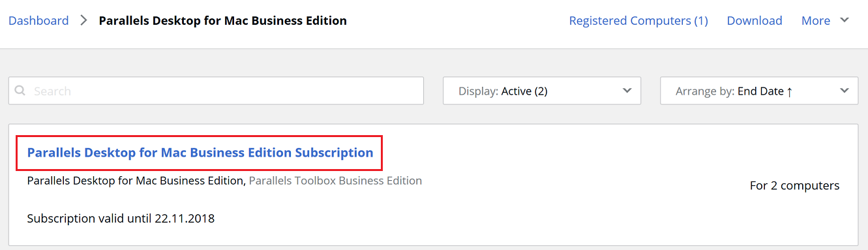Click the Arrange by dropdown chevron
Viewport: 868px width, 250px height.
coord(845,91)
